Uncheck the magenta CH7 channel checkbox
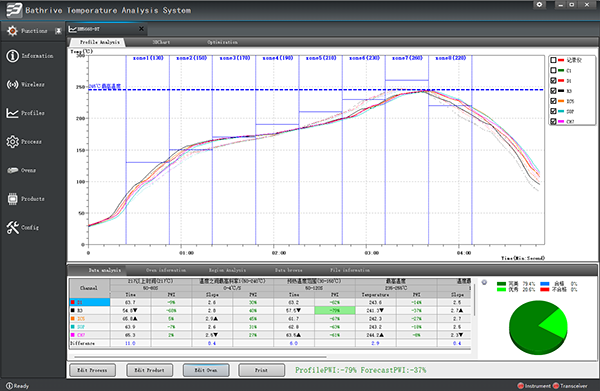The image size is (600, 391). tap(553, 121)
